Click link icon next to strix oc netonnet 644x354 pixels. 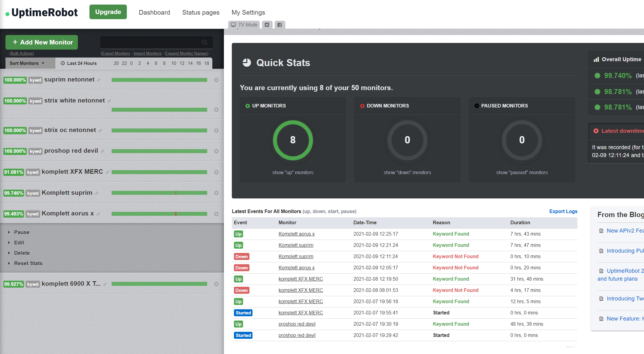100,131
